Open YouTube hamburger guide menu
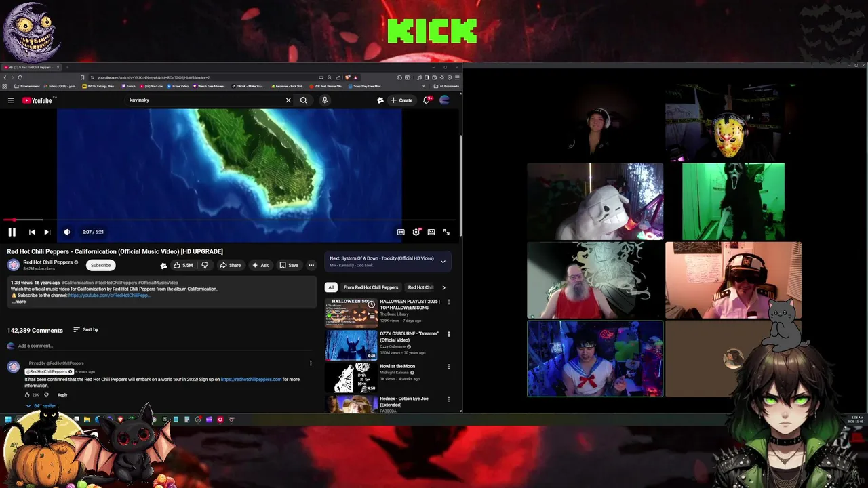Viewport: 868px width, 488px height. pyautogui.click(x=11, y=100)
